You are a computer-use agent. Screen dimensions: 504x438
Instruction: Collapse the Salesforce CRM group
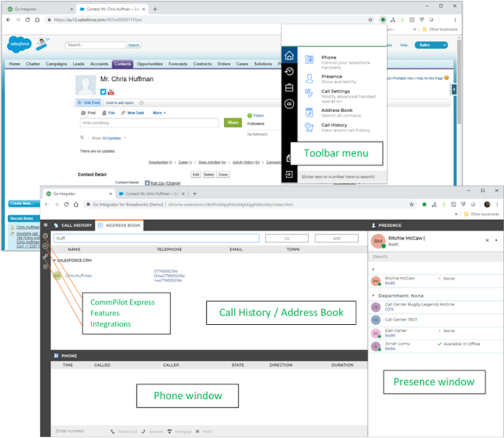coord(54,260)
